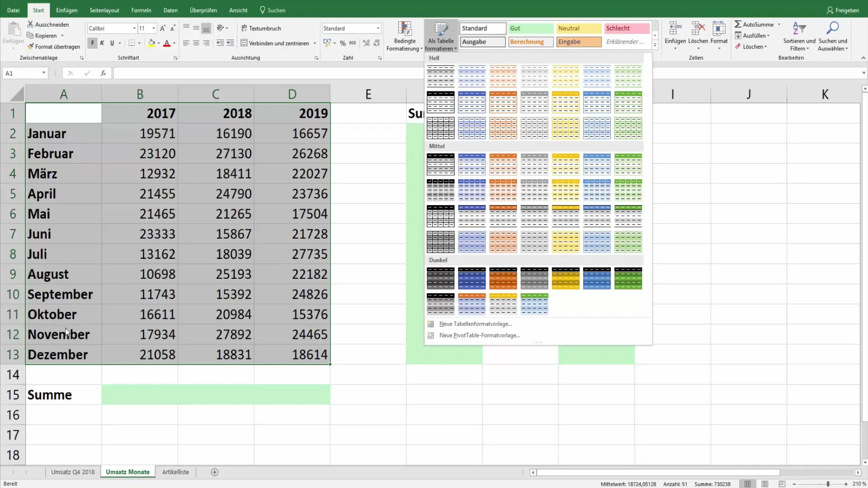The width and height of the screenshot is (868, 488).
Task: Collapse the ribbon with the chevron
Action: click(863, 58)
